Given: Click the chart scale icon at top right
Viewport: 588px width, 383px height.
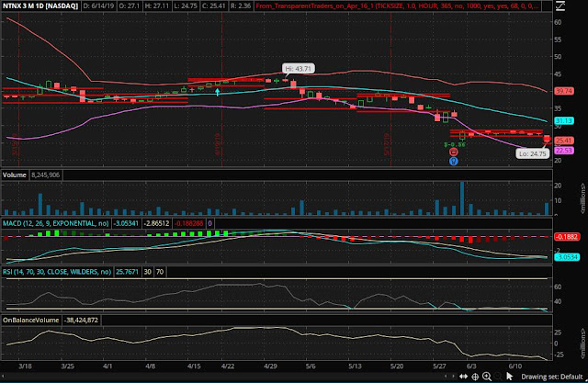Looking at the screenshot, I should [x=560, y=6].
